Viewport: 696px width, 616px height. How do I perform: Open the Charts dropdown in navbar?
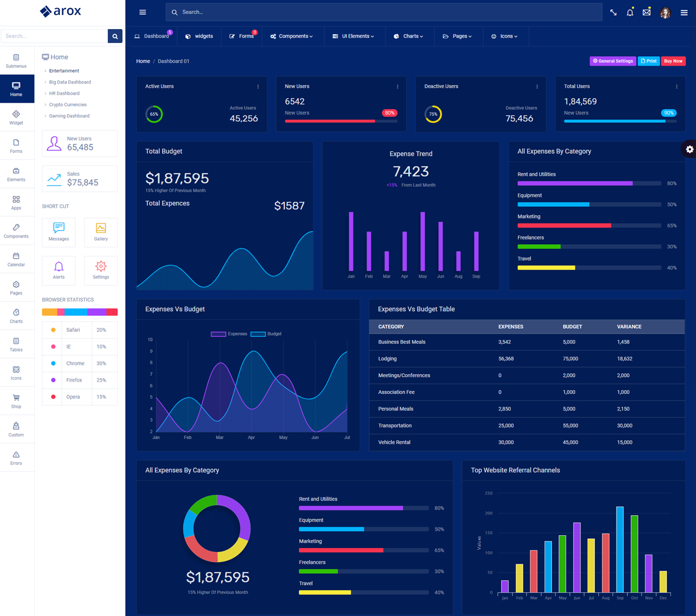409,36
